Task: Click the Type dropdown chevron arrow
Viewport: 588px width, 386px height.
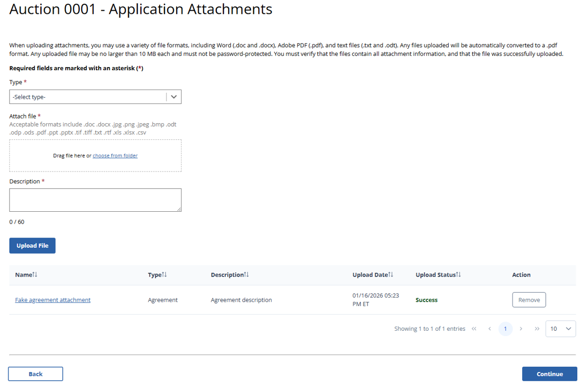Action: 174,97
